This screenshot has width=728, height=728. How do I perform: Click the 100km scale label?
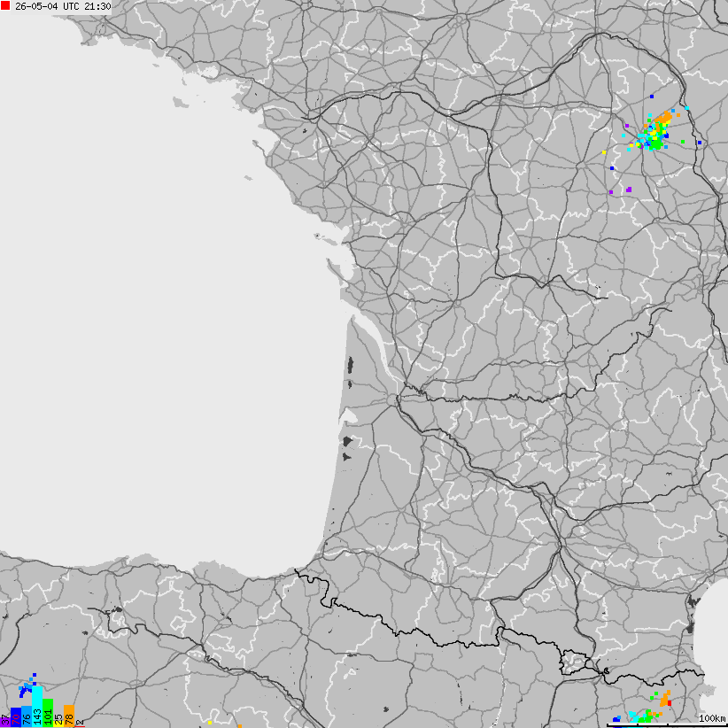click(712, 718)
